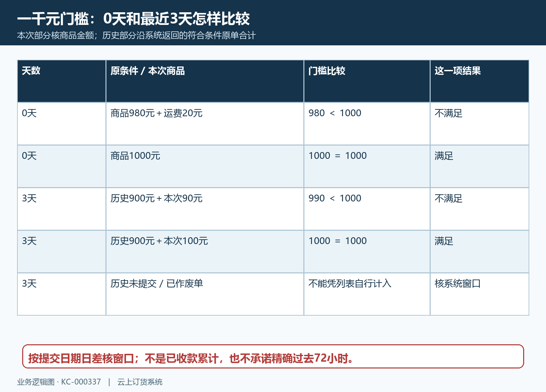Click footer text 业务逻辑图 · KC-000337
546x392 pixels.
59,382
